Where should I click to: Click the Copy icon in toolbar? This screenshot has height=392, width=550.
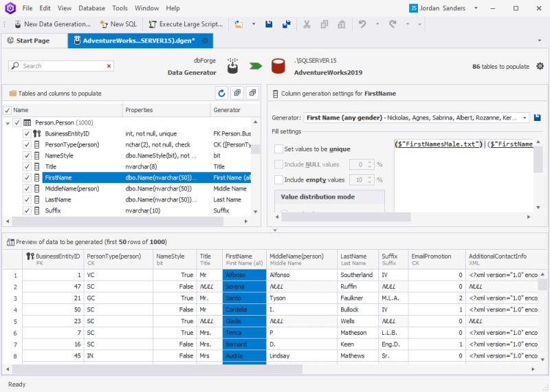[324, 24]
